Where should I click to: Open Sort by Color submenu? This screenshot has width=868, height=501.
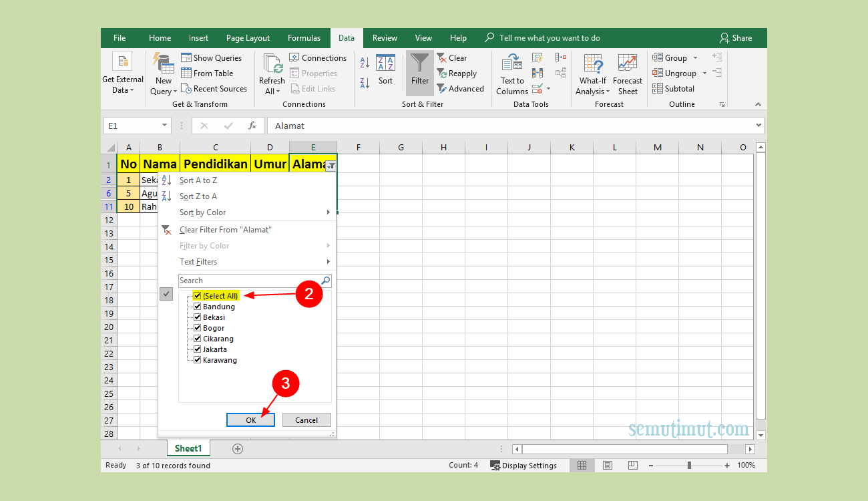246,212
